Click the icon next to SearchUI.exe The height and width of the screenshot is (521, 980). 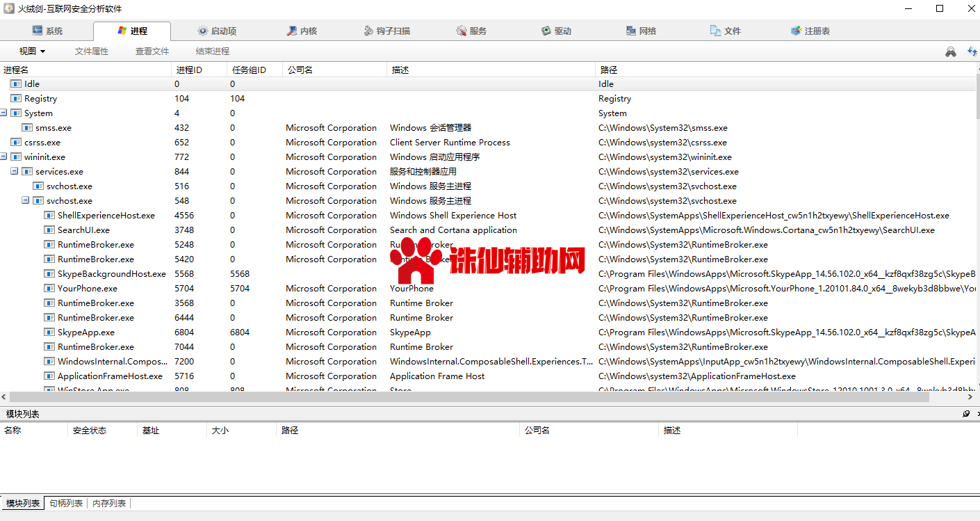[49, 230]
